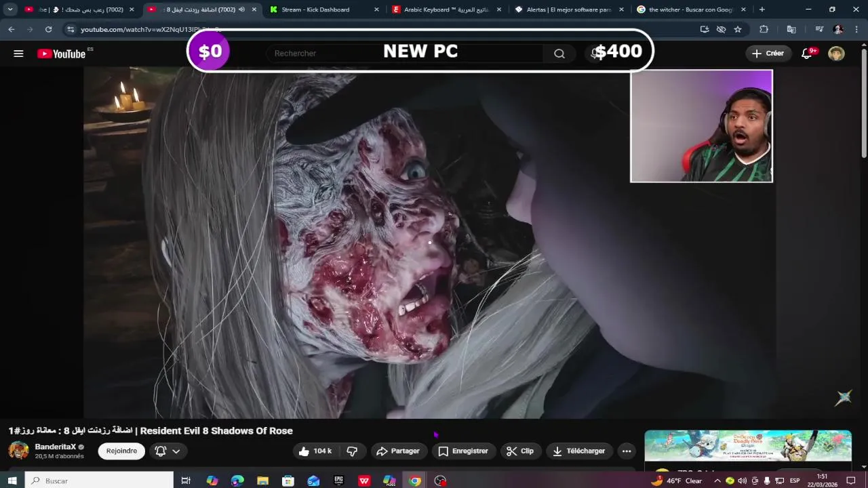
Task: Click the browser address bar URL
Action: (151, 29)
